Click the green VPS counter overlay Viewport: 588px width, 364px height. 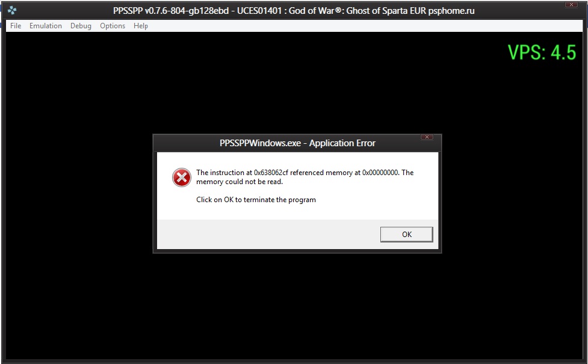(x=542, y=52)
